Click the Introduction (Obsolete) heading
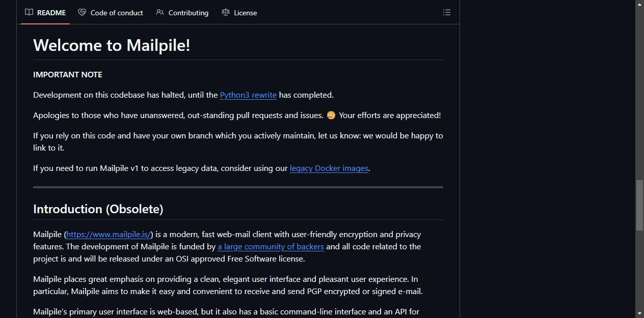This screenshot has width=644, height=318. click(98, 209)
